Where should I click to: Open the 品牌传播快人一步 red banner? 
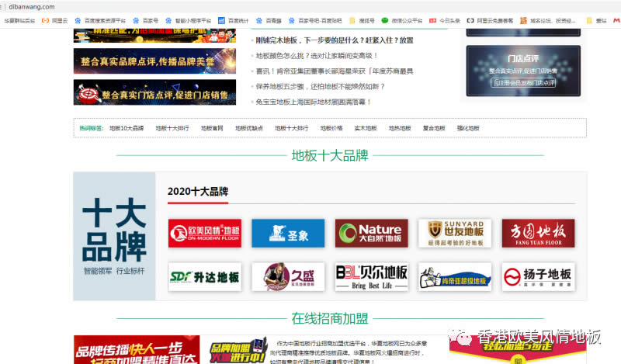pyautogui.click(x=137, y=350)
